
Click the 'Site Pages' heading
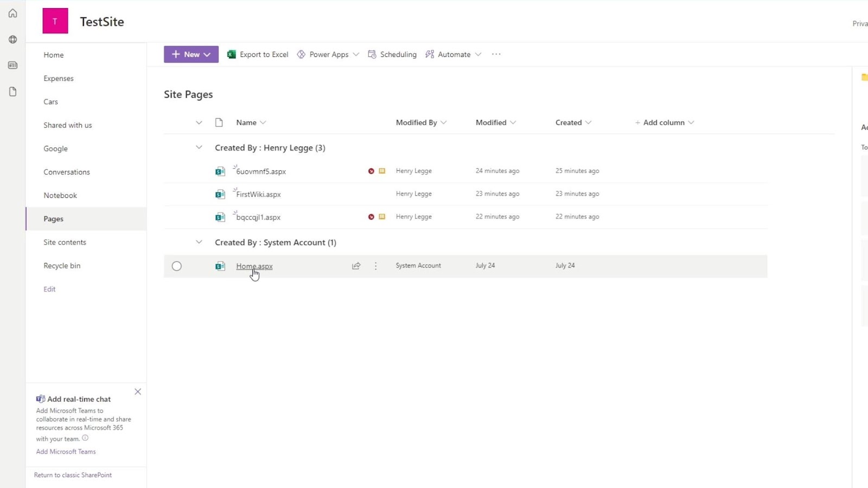click(188, 94)
